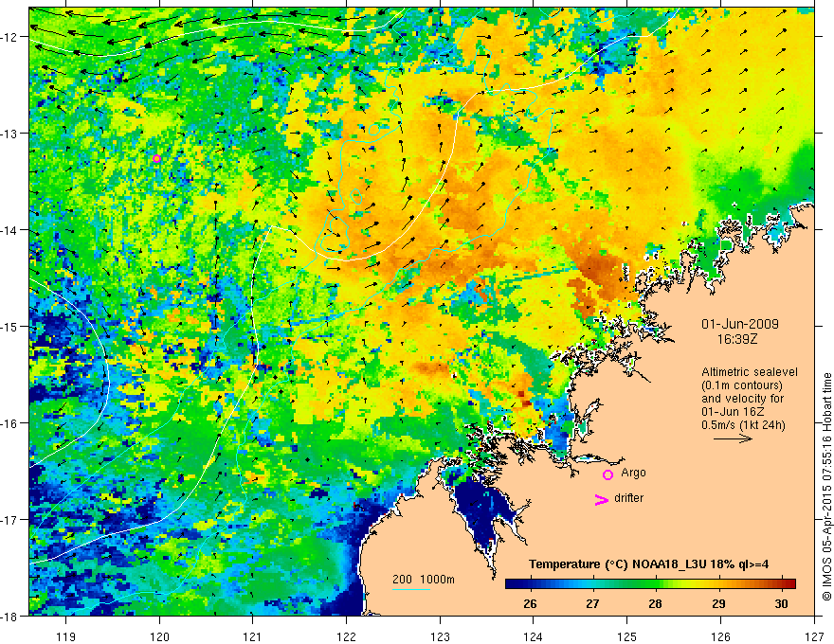Click the '-17' latitude axis label
The height and width of the screenshot is (644, 834).
coord(9,520)
